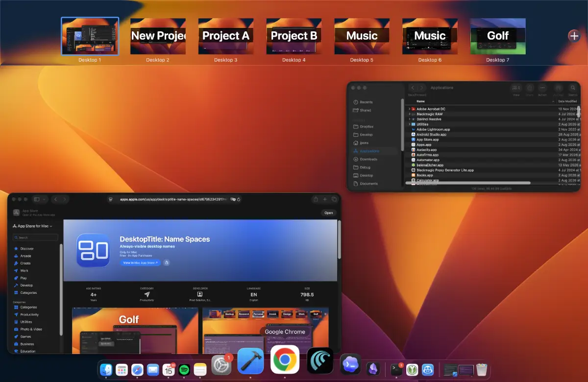Click Finder's Share toolbar icon
This screenshot has height=382, width=588.
coord(530,88)
